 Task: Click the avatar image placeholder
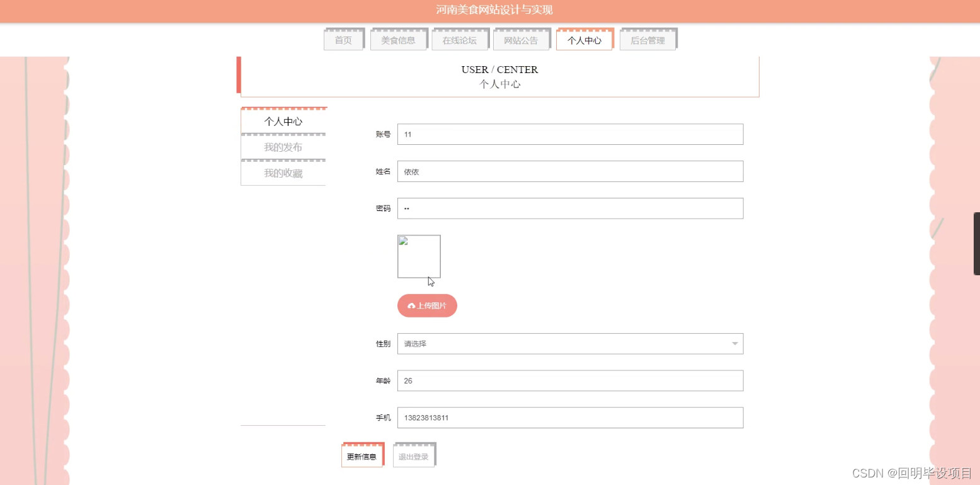click(419, 256)
